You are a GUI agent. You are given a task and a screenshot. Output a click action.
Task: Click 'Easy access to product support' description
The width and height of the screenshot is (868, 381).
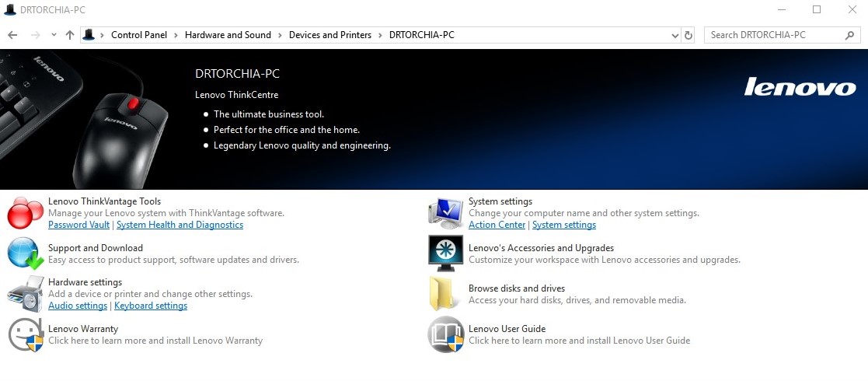(174, 260)
